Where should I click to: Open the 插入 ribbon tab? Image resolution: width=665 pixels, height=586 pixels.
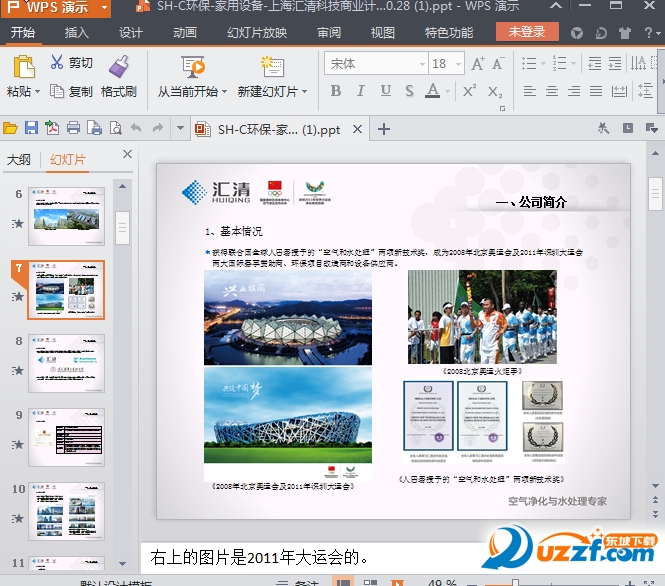77,33
